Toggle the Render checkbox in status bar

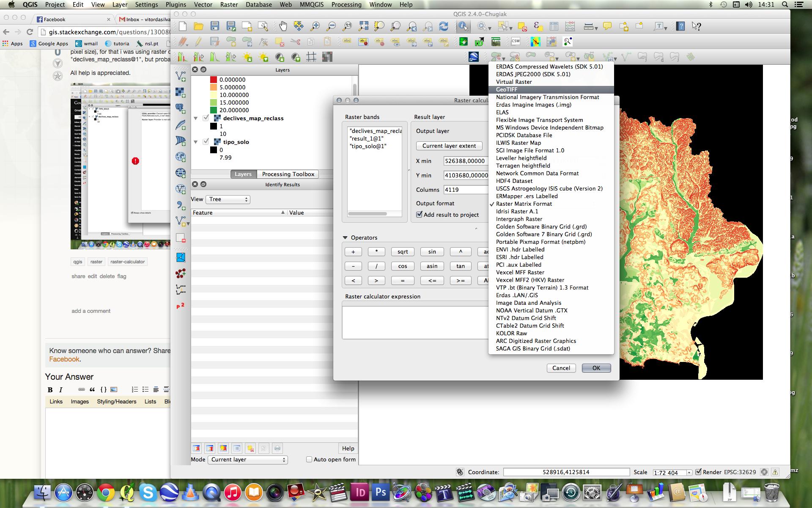pyautogui.click(x=698, y=472)
